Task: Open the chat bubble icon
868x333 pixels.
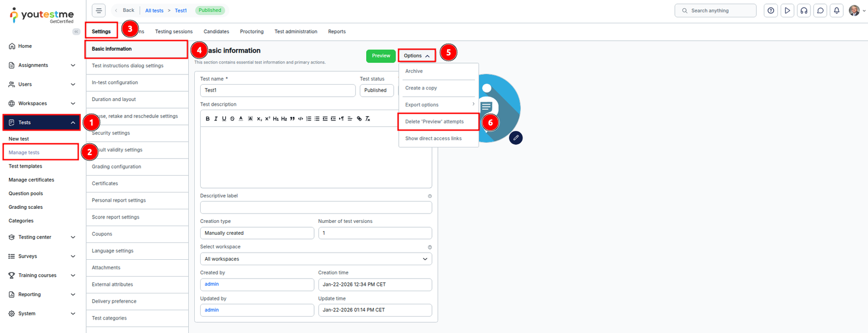Action: click(x=820, y=10)
